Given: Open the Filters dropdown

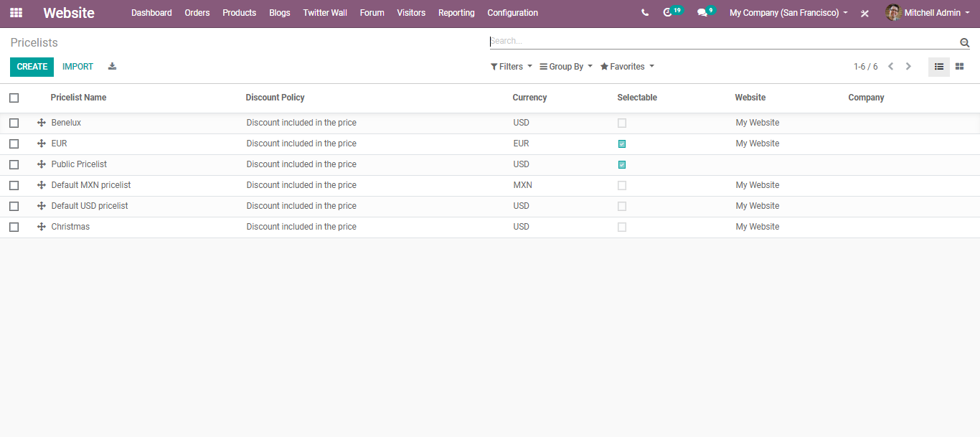Looking at the screenshot, I should pos(512,67).
